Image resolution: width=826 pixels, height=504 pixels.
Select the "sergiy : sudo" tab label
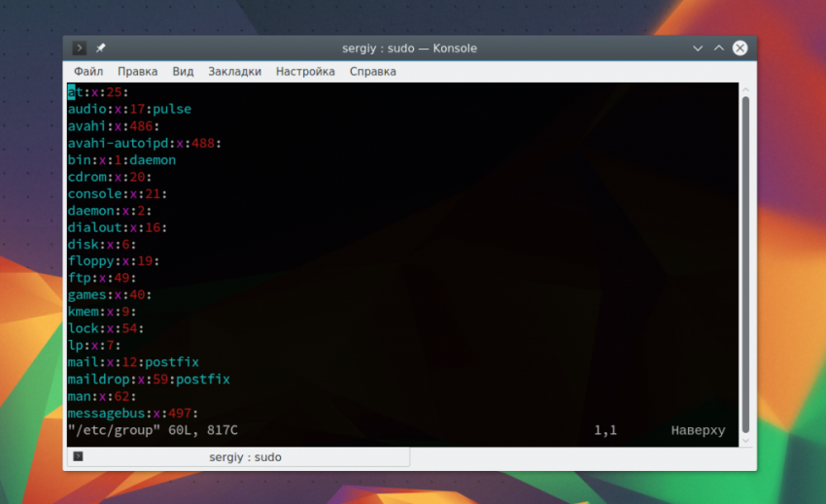(245, 457)
